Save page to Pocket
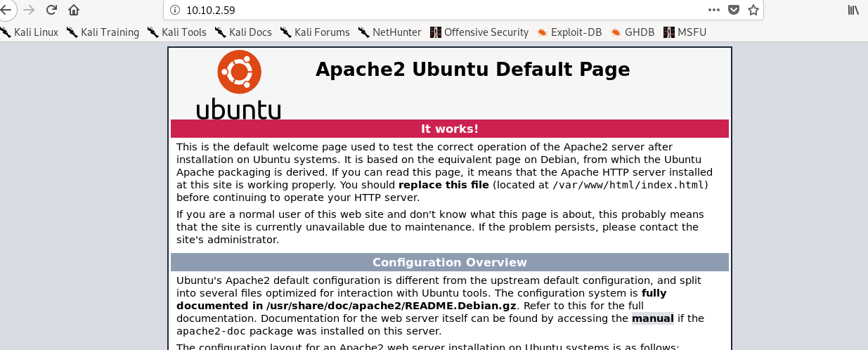Screen dimensions: 868x350 [734, 11]
